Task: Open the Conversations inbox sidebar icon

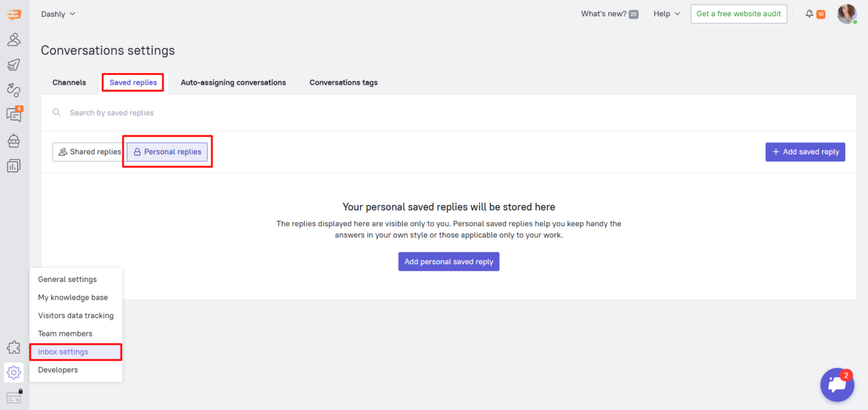Action: click(14, 114)
